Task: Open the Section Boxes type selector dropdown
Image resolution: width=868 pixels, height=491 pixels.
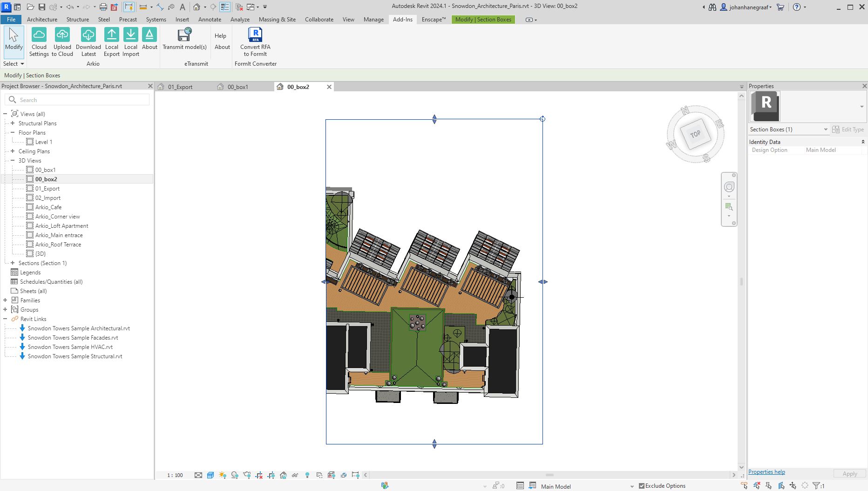Action: coord(789,130)
